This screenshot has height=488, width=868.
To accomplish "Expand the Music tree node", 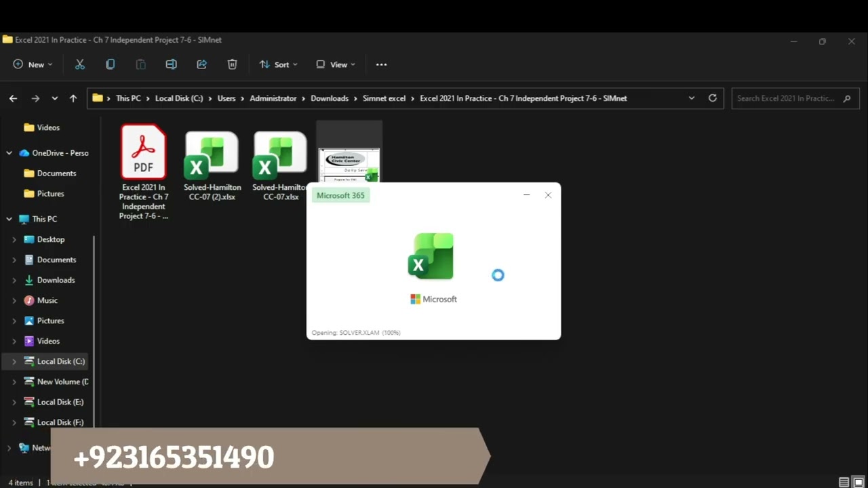I will click(14, 300).
